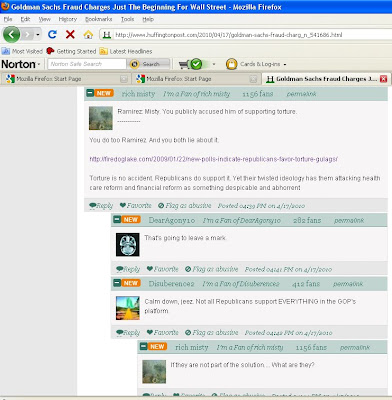Reload the page with the blue refresh icon

click(52, 34)
